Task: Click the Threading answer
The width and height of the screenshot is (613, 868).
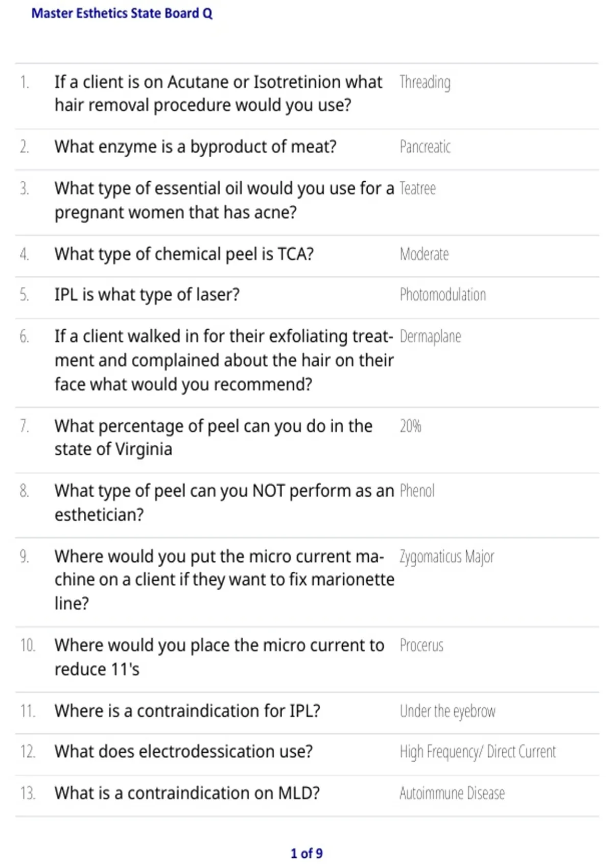Action: click(x=425, y=82)
